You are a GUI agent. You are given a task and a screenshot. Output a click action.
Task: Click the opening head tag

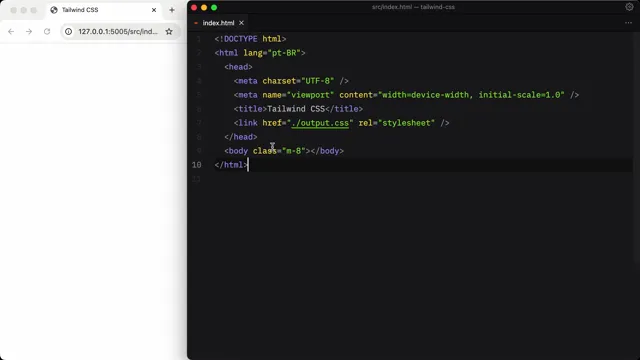(238, 67)
